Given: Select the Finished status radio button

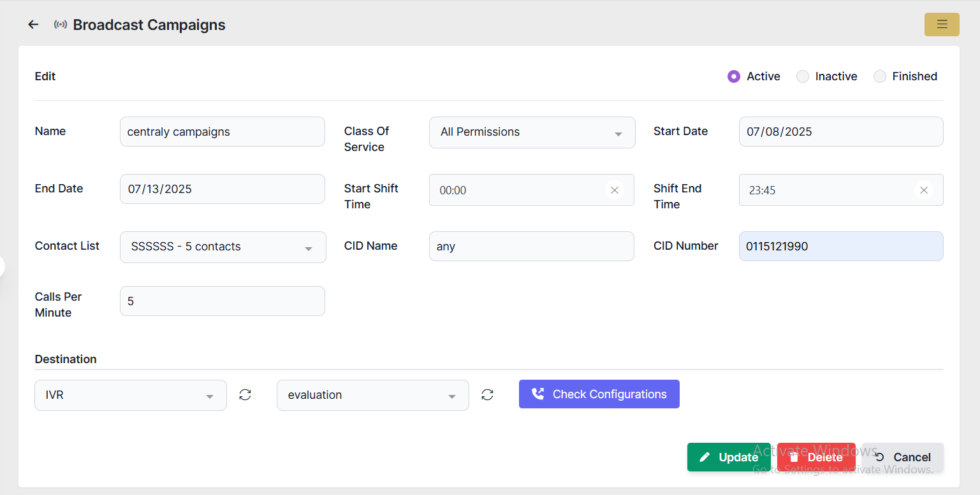Looking at the screenshot, I should [x=880, y=76].
